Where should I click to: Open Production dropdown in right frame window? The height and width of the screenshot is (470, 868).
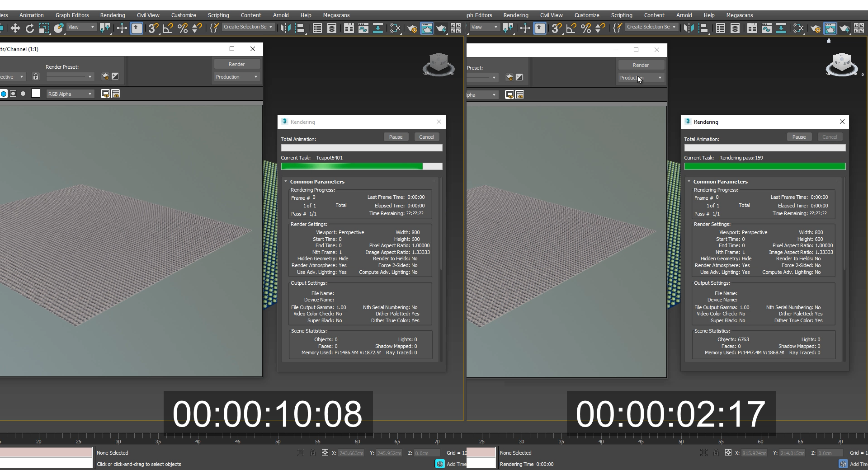tap(641, 78)
